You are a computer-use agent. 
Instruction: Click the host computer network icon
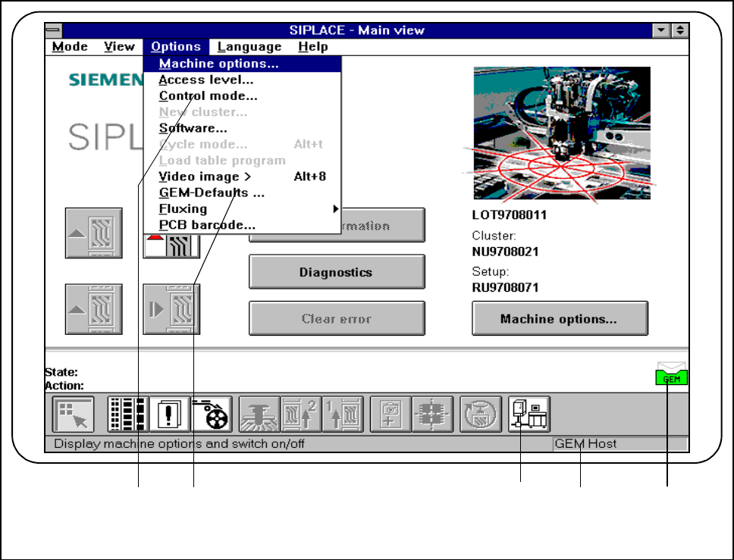tap(529, 415)
